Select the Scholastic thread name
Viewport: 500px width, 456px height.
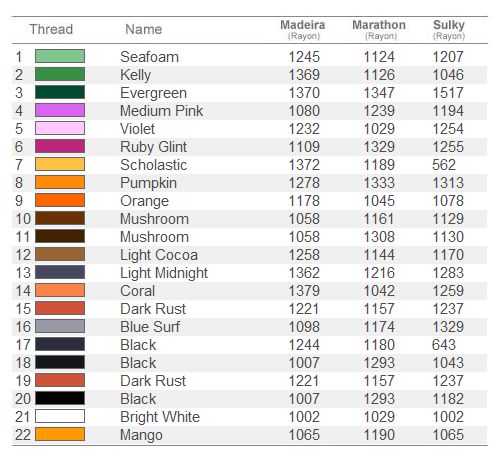tap(154, 165)
